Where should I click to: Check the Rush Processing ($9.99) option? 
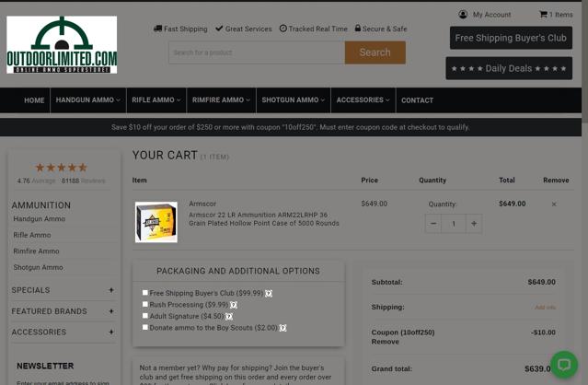pyautogui.click(x=145, y=304)
